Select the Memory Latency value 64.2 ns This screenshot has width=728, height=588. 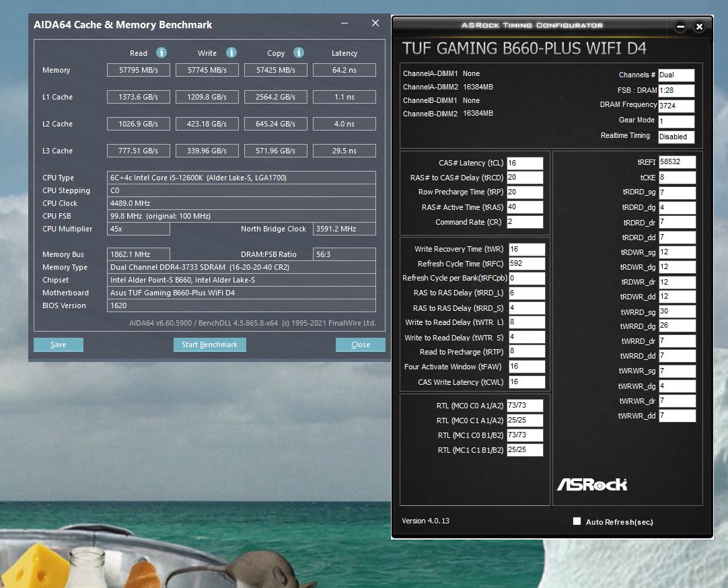pyautogui.click(x=344, y=70)
